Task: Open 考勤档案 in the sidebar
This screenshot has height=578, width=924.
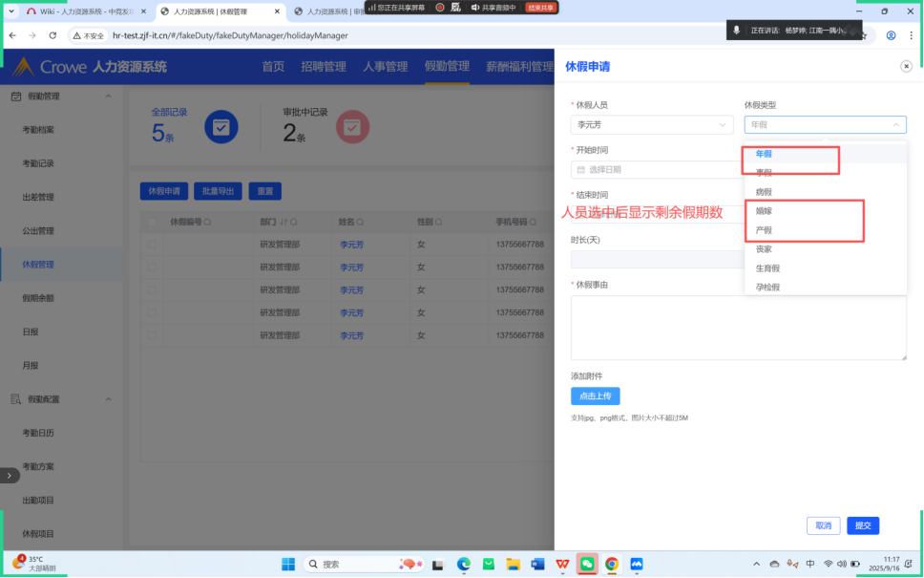Action: [38, 130]
